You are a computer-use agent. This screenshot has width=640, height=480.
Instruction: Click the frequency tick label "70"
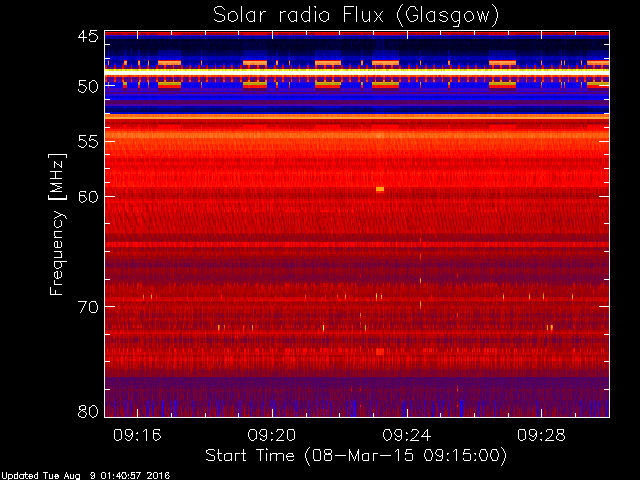tap(88, 307)
